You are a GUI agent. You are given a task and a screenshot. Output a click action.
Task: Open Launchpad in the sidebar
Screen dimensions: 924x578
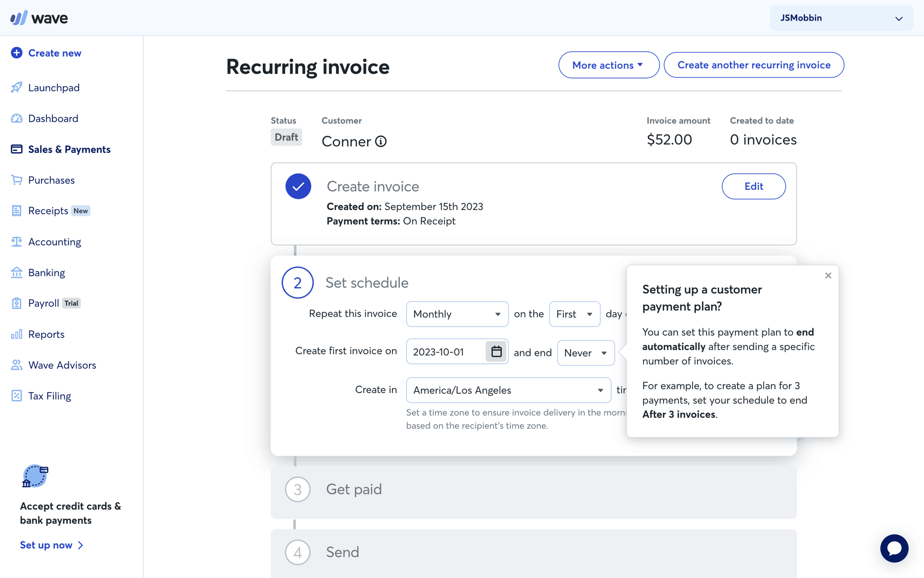click(53, 88)
